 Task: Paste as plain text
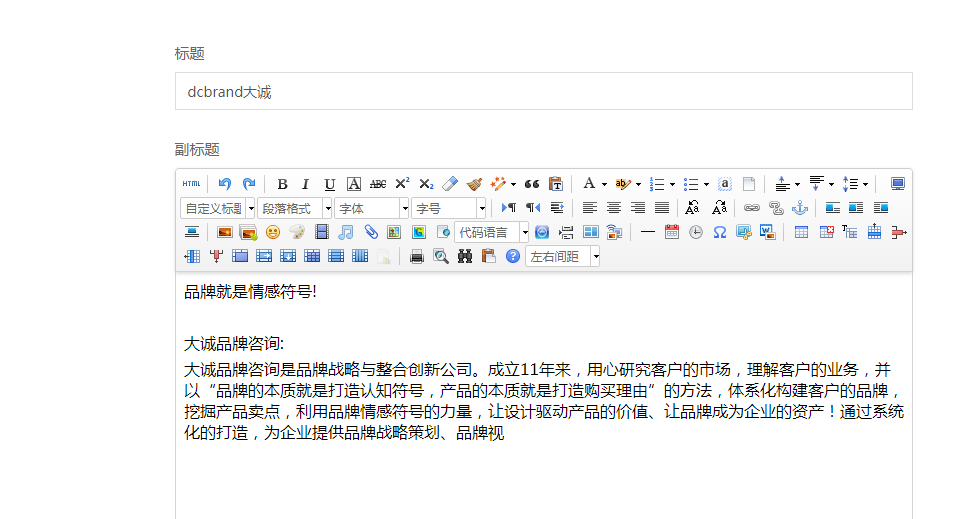tap(556, 184)
